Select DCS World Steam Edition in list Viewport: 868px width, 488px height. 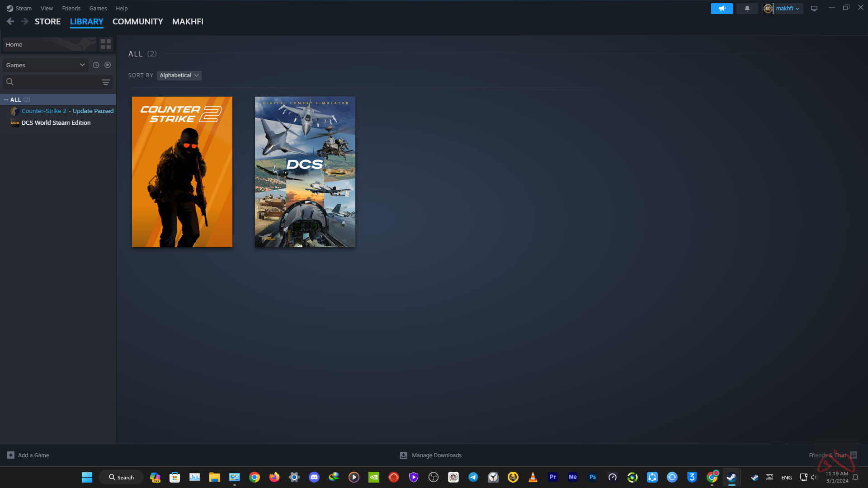click(x=56, y=123)
